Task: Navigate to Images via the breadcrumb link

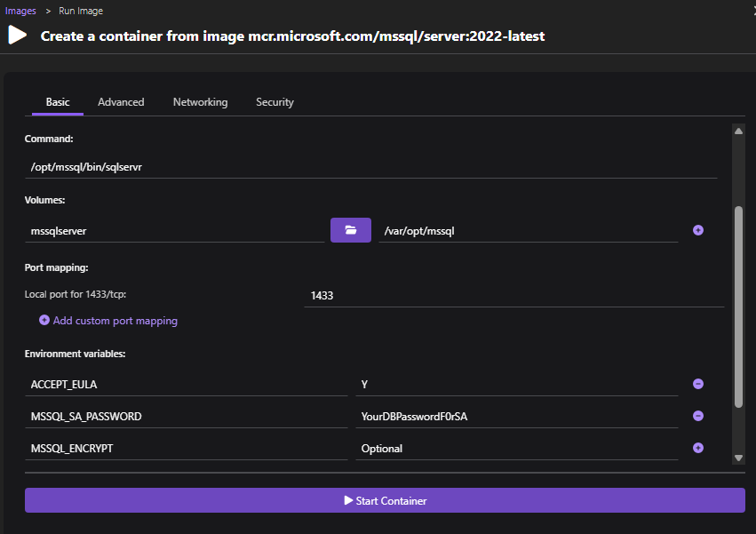Action: coord(21,11)
